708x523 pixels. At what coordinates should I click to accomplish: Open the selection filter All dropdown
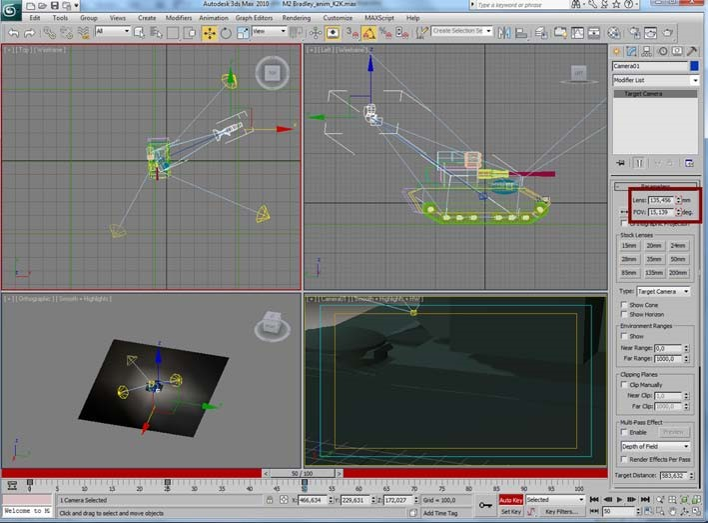[113, 31]
